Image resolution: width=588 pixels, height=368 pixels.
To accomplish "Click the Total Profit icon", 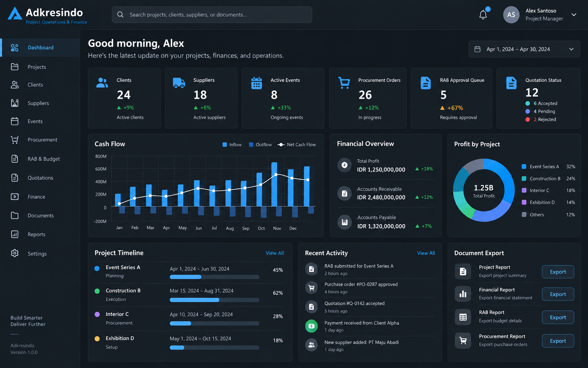I will 344,165.
